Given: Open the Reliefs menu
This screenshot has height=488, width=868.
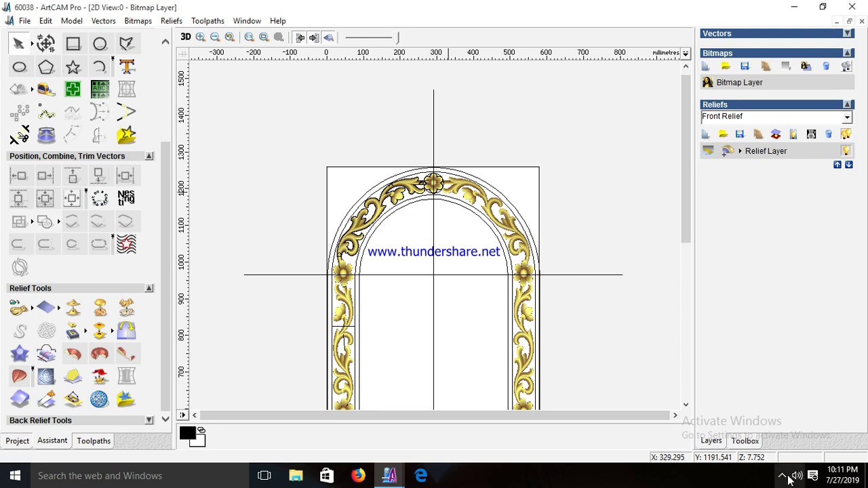Looking at the screenshot, I should coord(172,21).
